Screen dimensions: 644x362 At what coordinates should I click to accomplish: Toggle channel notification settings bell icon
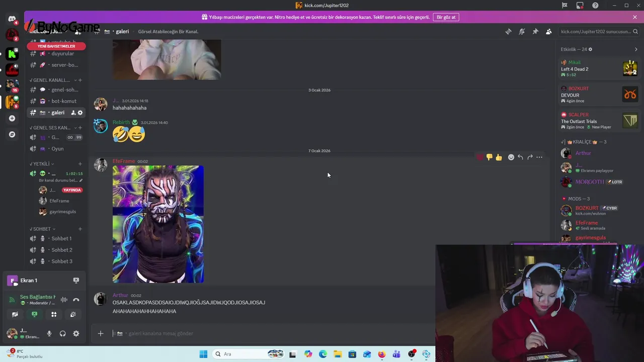(x=522, y=32)
